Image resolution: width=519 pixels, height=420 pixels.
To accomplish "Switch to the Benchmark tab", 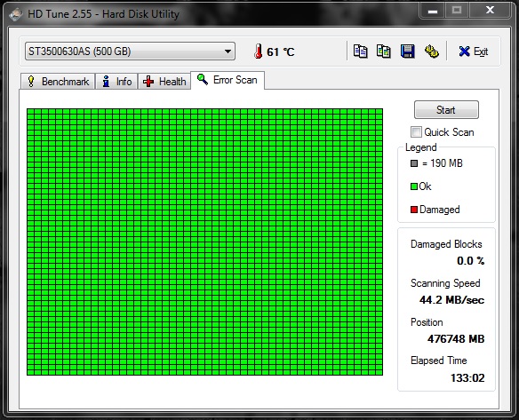I will point(59,82).
